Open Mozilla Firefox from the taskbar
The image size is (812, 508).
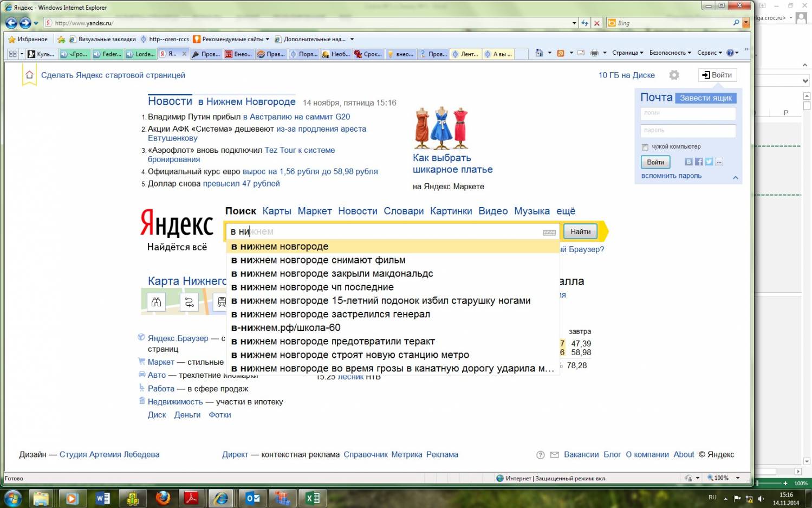tap(163, 498)
